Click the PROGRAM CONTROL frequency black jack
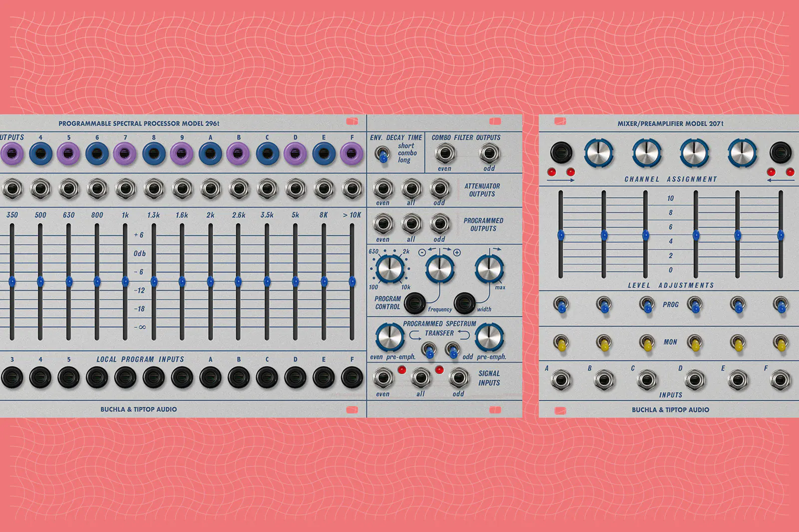 point(414,302)
